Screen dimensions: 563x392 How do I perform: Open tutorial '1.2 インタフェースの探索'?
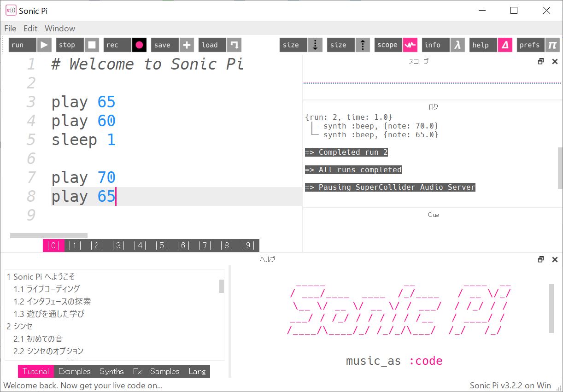(52, 301)
